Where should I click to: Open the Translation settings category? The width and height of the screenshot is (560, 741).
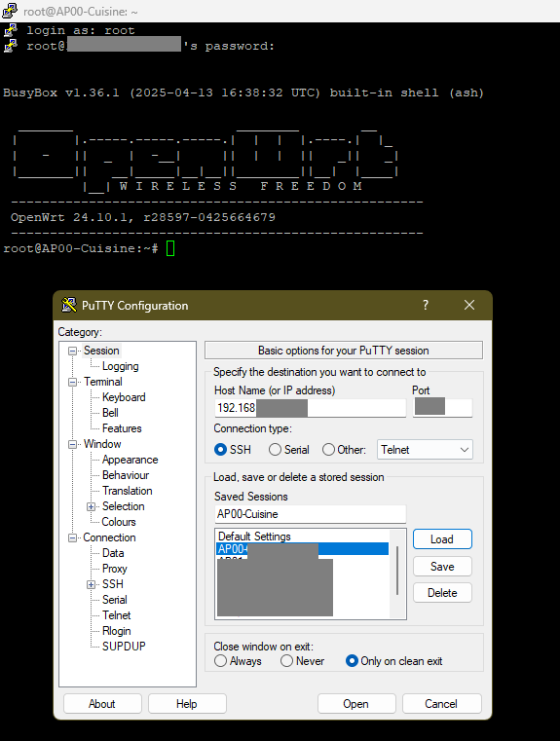tap(128, 491)
